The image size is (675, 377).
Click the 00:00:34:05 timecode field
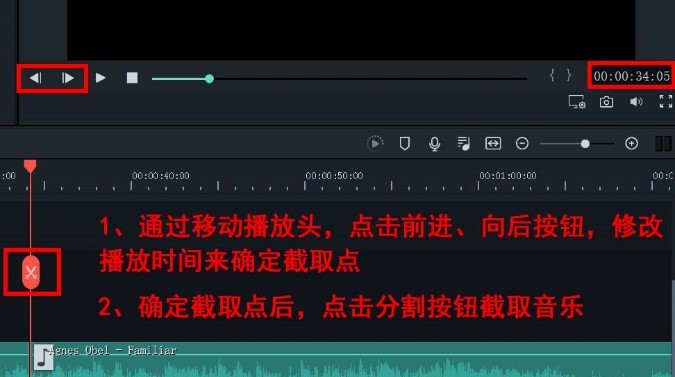point(632,77)
